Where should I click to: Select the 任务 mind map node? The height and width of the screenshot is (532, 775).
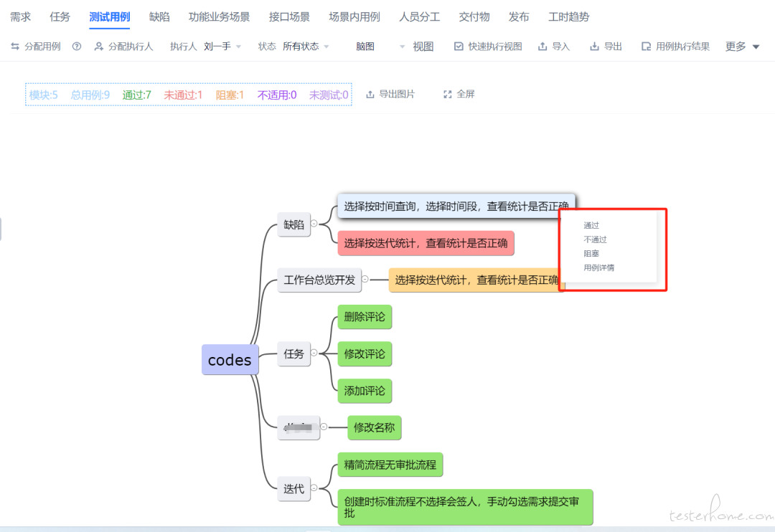[x=293, y=353]
